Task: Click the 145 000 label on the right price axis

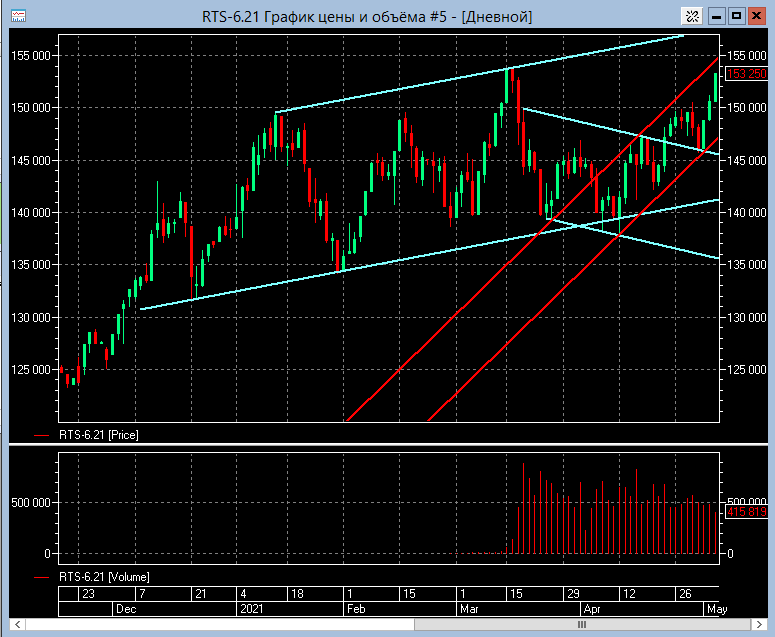Action: coord(746,161)
